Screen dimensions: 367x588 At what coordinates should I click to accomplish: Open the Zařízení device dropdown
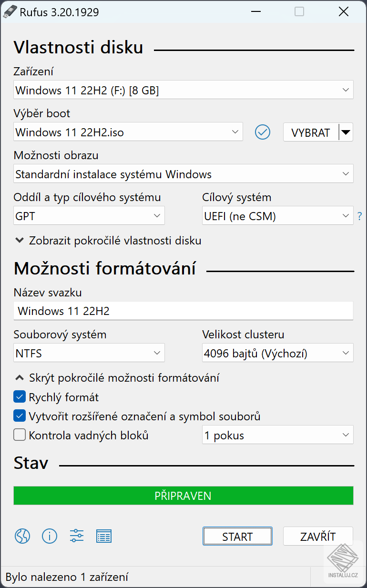[x=183, y=90]
